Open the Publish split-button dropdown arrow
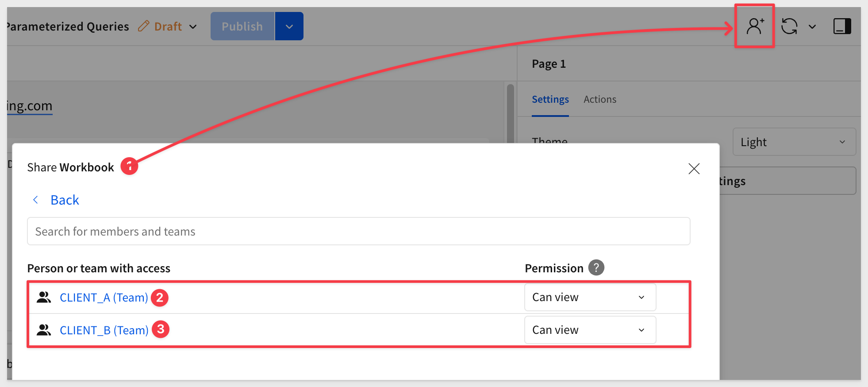The height and width of the screenshot is (387, 868). pos(289,27)
